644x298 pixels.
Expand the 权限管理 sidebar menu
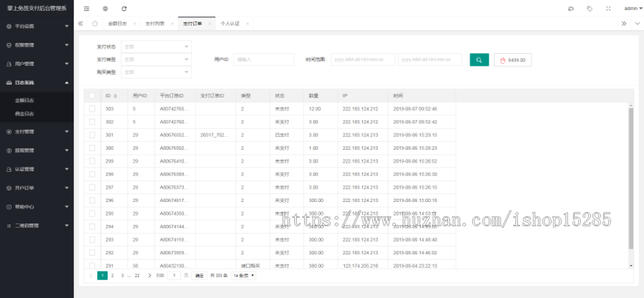[37, 45]
